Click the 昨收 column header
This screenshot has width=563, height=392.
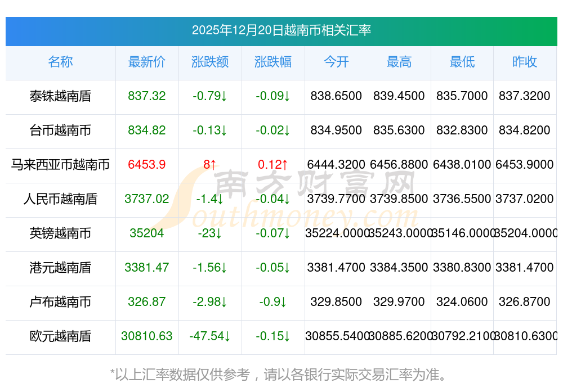[x=525, y=62]
